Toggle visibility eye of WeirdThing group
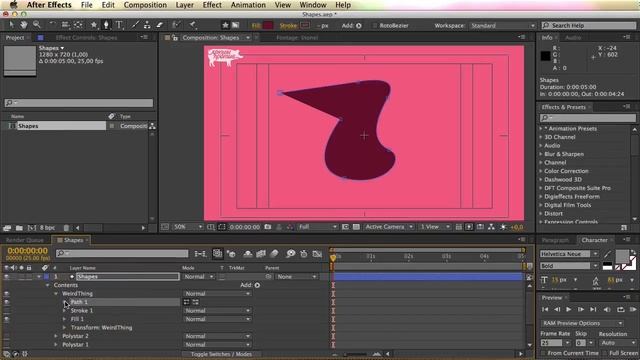Screen dimensions: 640x360 coord(7,294)
